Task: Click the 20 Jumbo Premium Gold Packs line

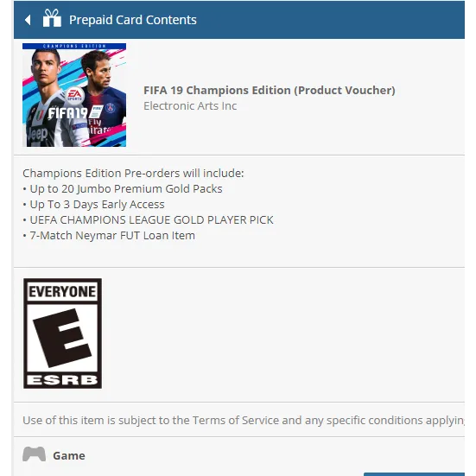Action: (126, 189)
